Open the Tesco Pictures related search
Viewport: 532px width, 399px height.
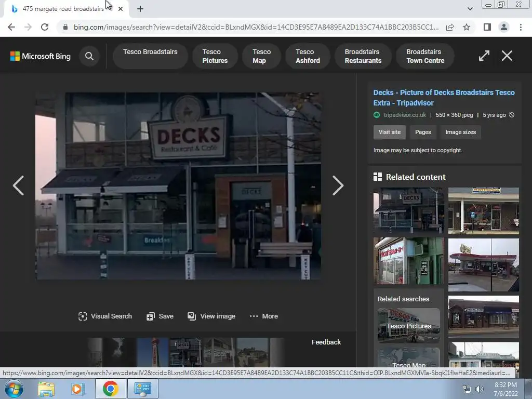pos(408,325)
